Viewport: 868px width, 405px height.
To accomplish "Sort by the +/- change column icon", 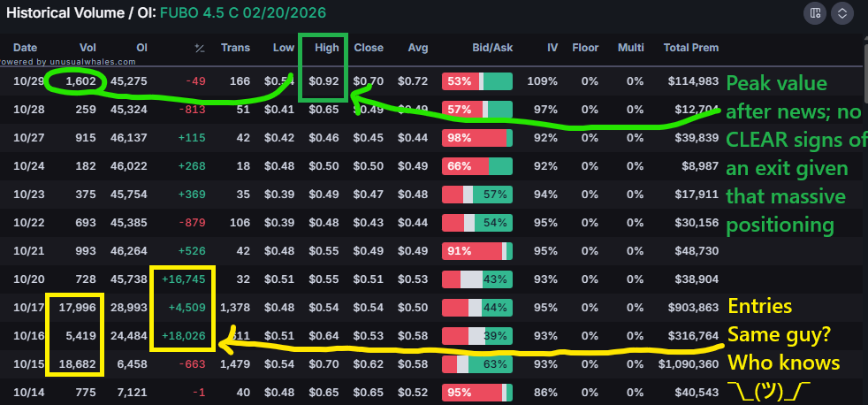I will tap(200, 49).
